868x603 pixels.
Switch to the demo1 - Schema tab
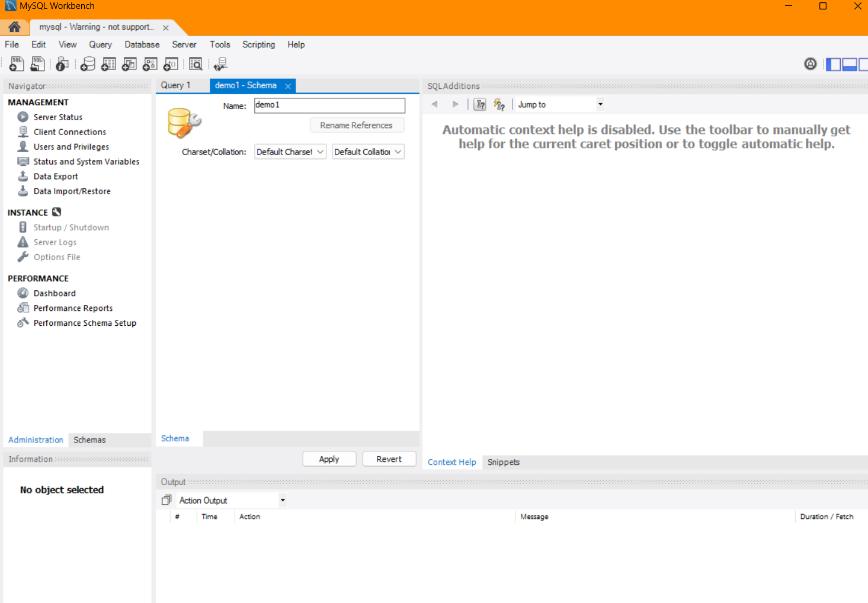point(245,85)
